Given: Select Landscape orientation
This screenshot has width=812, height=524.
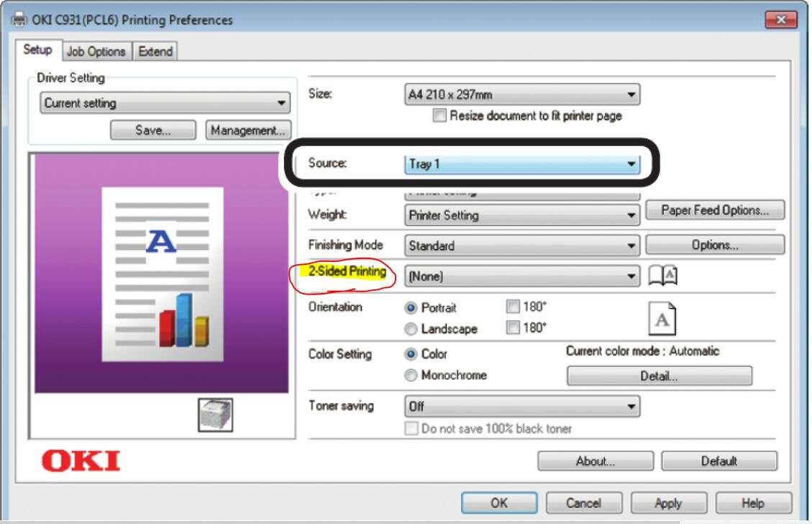Looking at the screenshot, I should [411, 329].
